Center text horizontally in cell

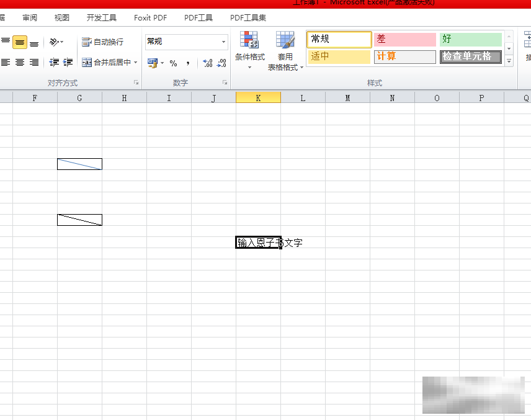point(20,62)
